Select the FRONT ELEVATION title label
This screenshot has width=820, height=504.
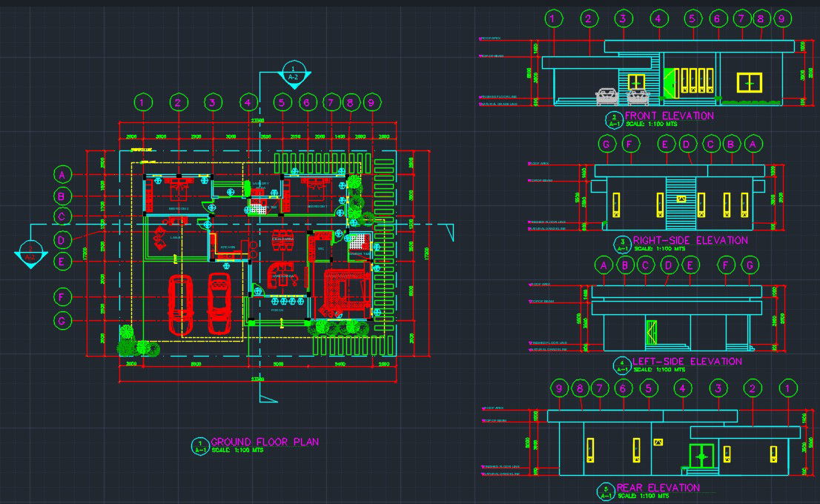pyautogui.click(x=669, y=116)
